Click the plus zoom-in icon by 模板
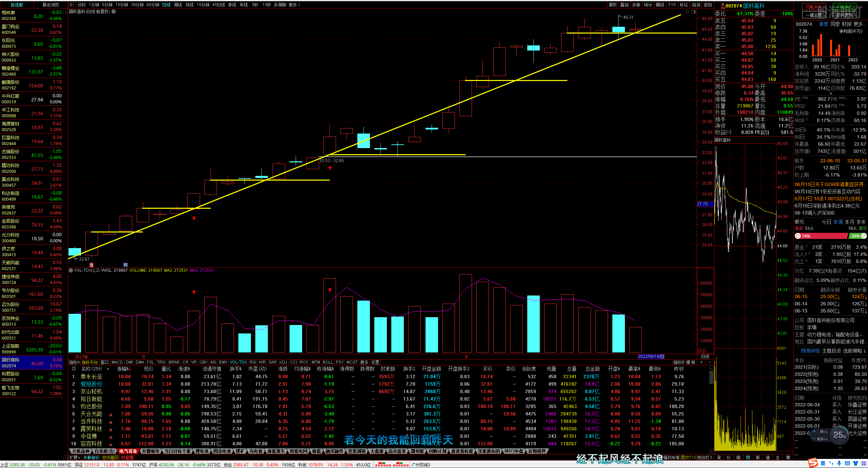The height and width of the screenshot is (468, 868). [702, 362]
